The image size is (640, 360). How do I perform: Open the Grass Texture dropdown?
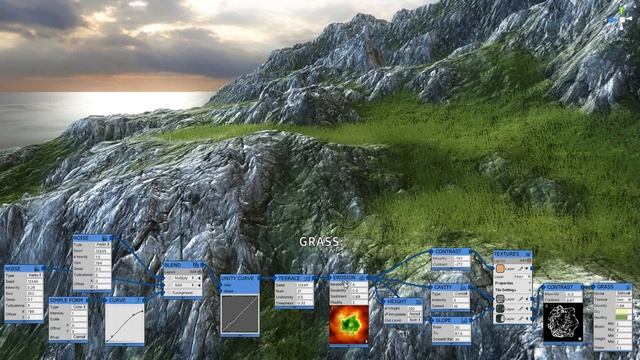(x=623, y=299)
